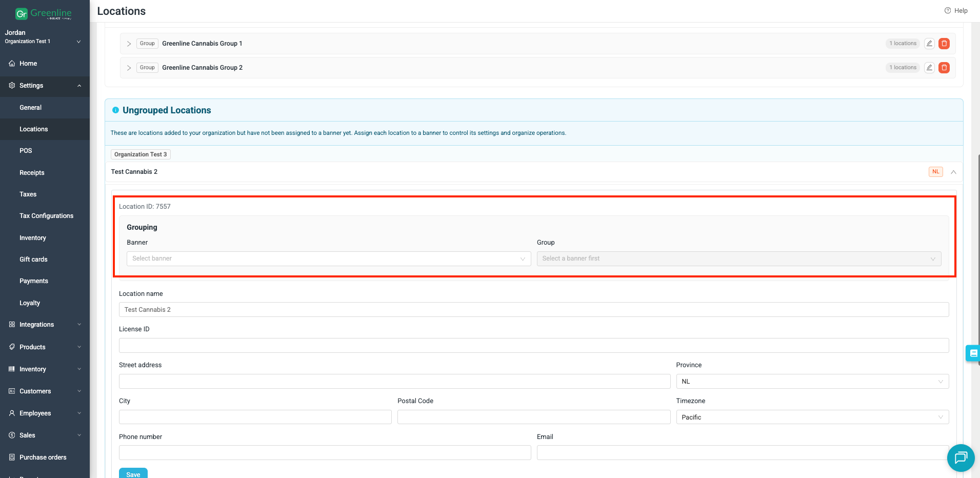
Task: Click the Inventory barcode icon
Action: [12, 369]
